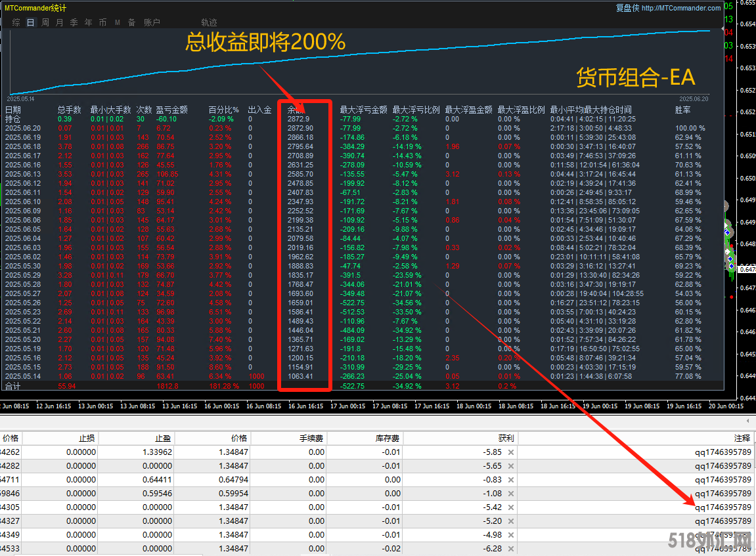
Task: Click the 20 Jun 00:15 time axis label
Action: 726,406
